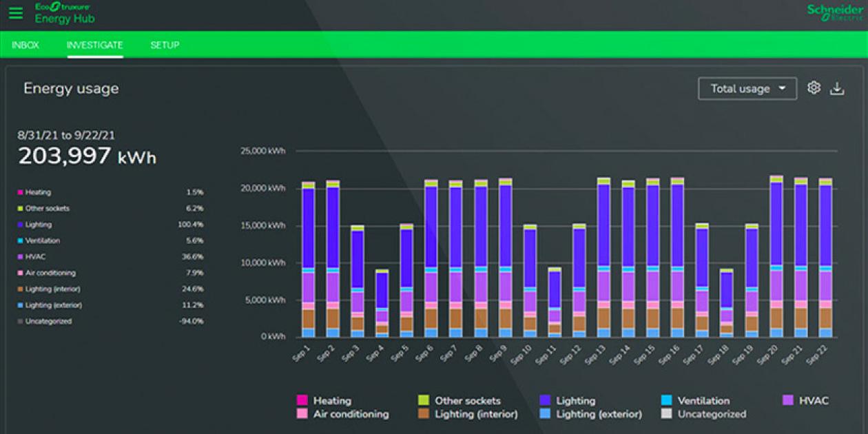Select the Sep 16 bar in chart

[677, 258]
